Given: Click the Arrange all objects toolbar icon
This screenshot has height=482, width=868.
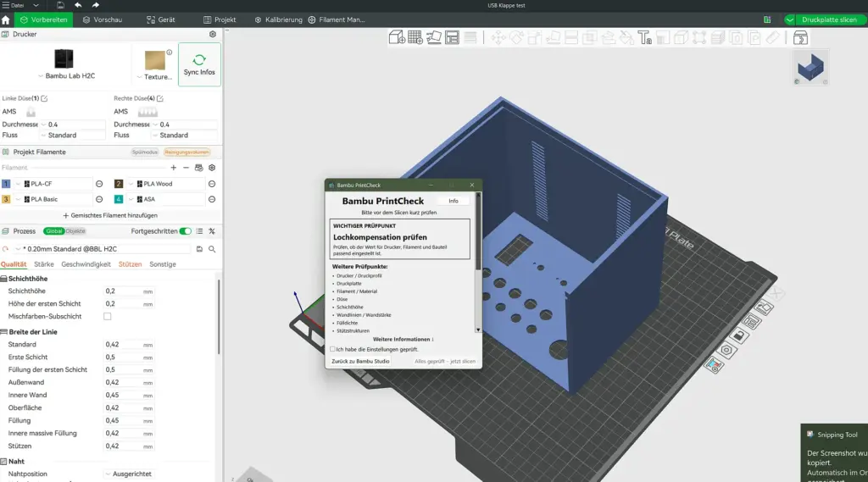Looking at the screenshot, I should (x=452, y=37).
